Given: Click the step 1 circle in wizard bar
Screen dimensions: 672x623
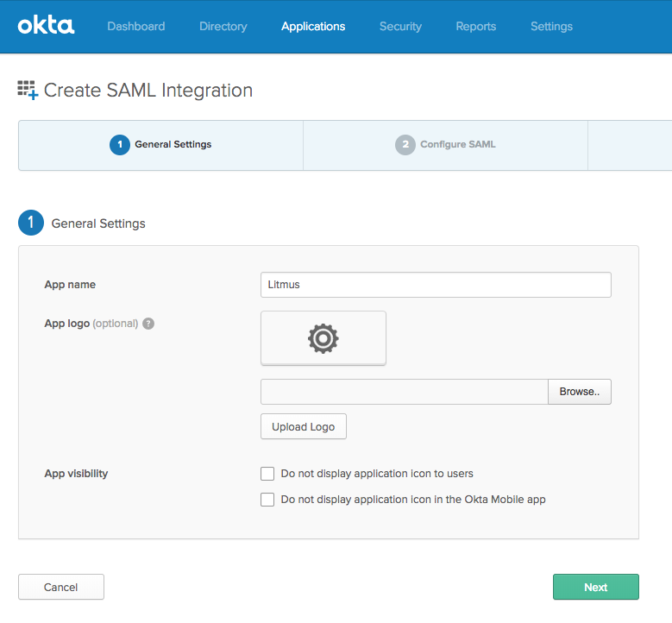Looking at the screenshot, I should click(120, 145).
